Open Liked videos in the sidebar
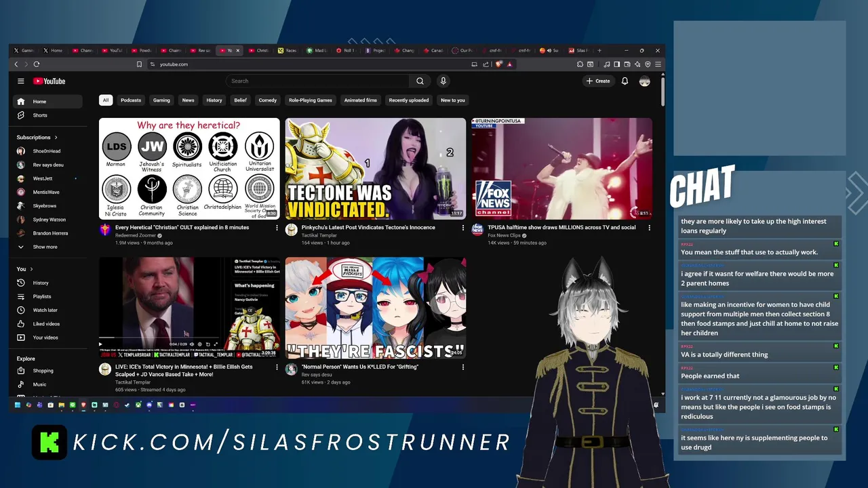 point(47,323)
